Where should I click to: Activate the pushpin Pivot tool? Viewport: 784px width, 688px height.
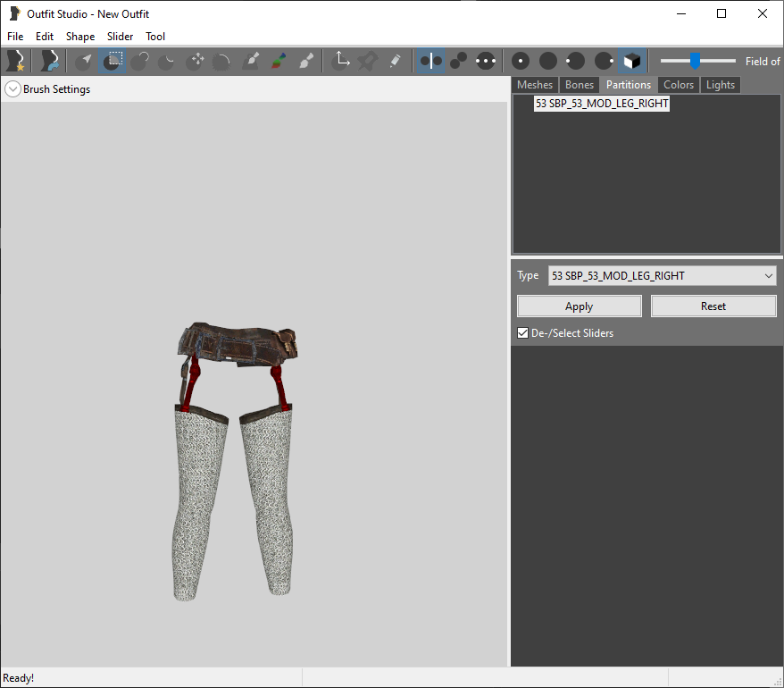pyautogui.click(x=368, y=61)
